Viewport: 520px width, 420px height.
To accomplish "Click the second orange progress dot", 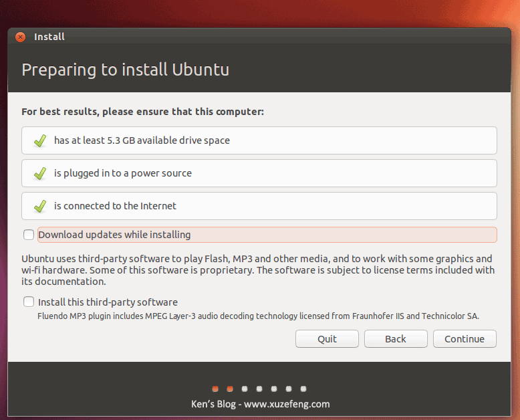I will [230, 388].
